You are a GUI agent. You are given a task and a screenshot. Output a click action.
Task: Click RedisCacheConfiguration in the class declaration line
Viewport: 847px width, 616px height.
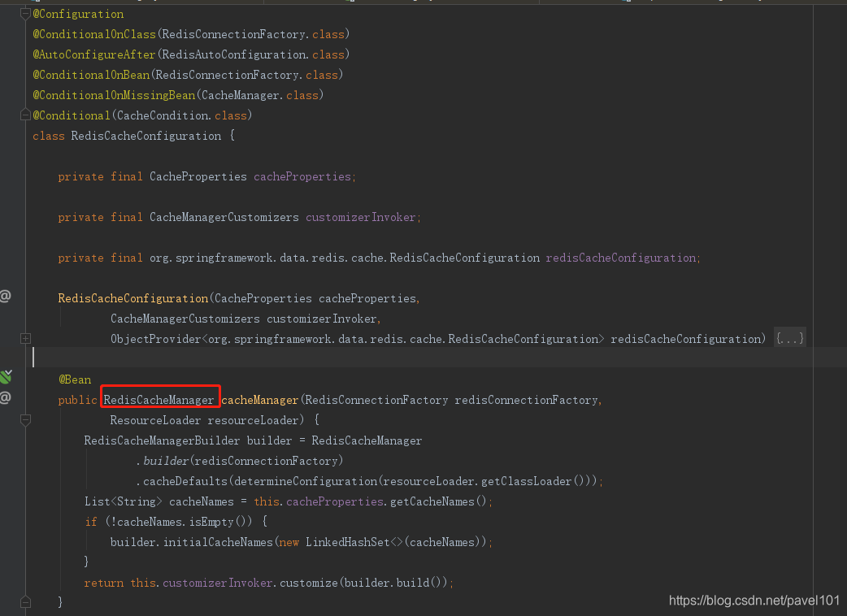(x=146, y=136)
